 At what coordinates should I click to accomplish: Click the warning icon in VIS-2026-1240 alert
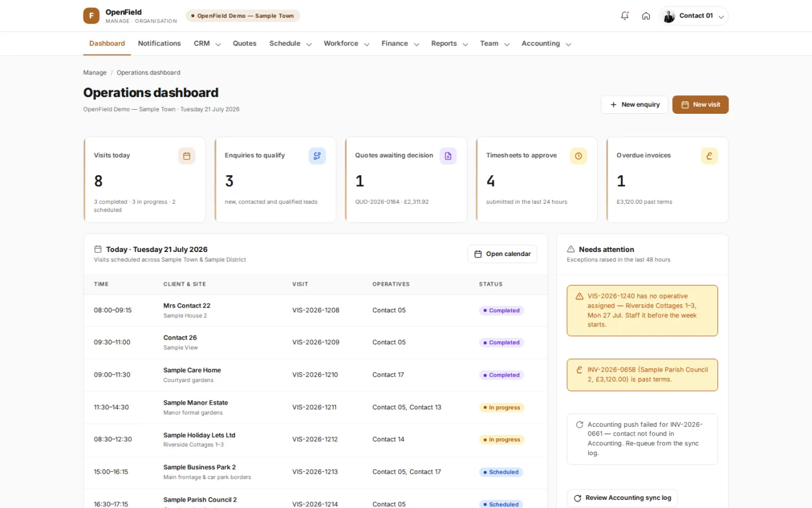pyautogui.click(x=579, y=296)
